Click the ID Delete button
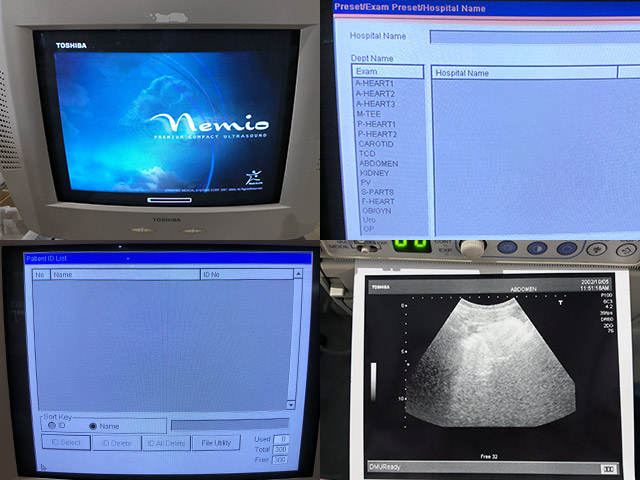The width and height of the screenshot is (640, 480). 117,443
